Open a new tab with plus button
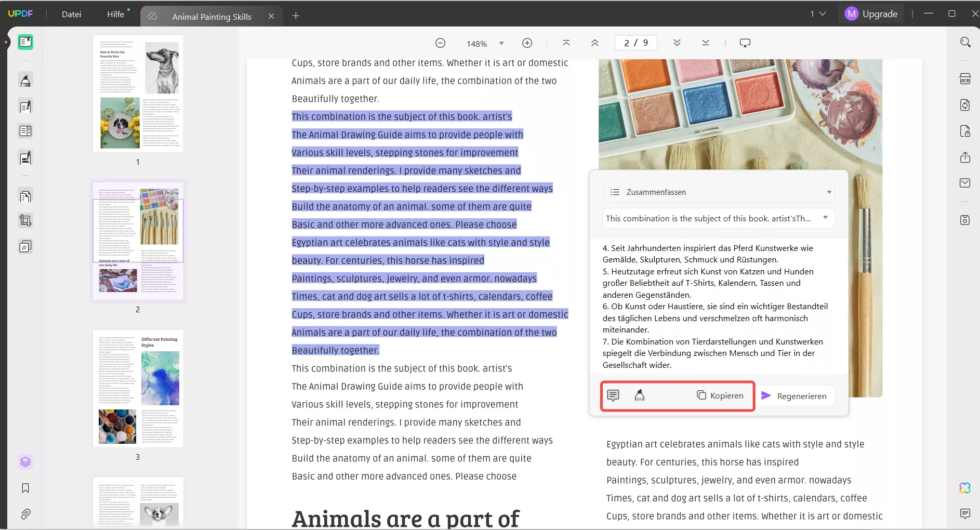This screenshot has width=980, height=530. click(x=296, y=16)
